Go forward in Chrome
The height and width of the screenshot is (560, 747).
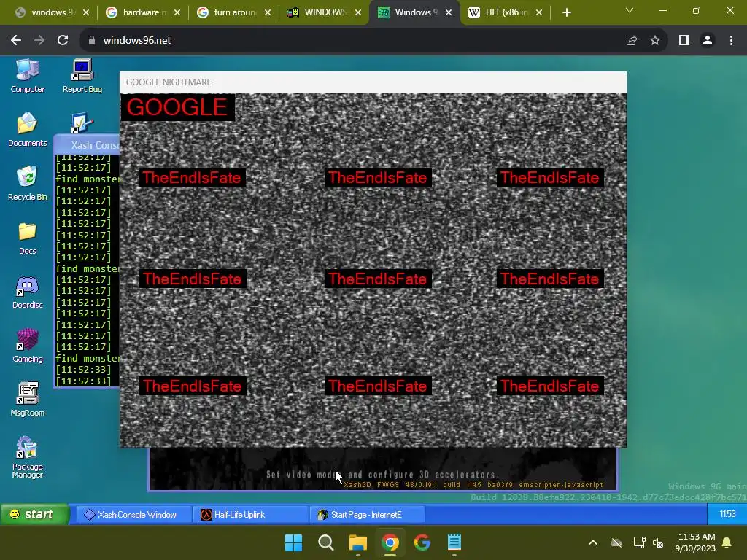pyautogui.click(x=39, y=41)
